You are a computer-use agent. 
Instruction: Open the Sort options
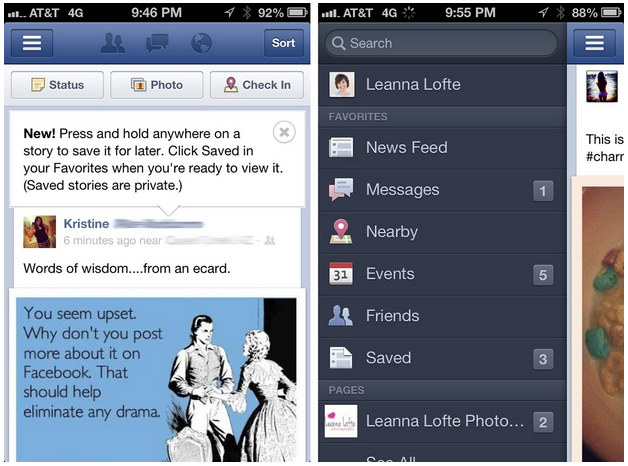coord(284,43)
